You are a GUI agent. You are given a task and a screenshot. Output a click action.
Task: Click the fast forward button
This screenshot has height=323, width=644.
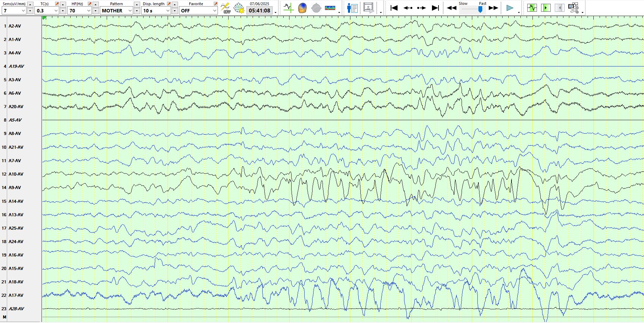pyautogui.click(x=493, y=8)
